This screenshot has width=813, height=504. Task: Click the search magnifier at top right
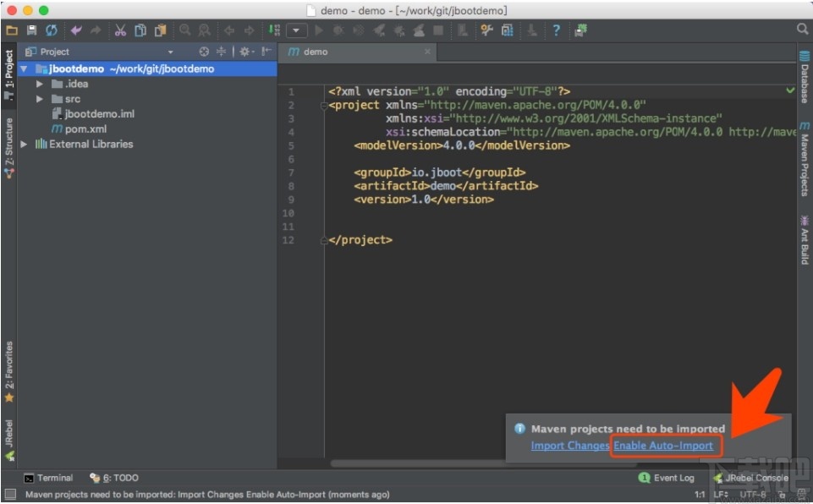(802, 30)
